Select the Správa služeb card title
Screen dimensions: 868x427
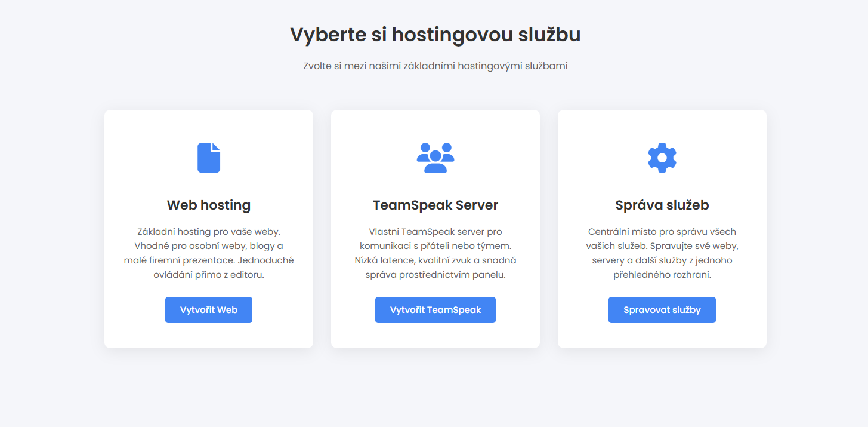click(x=662, y=205)
